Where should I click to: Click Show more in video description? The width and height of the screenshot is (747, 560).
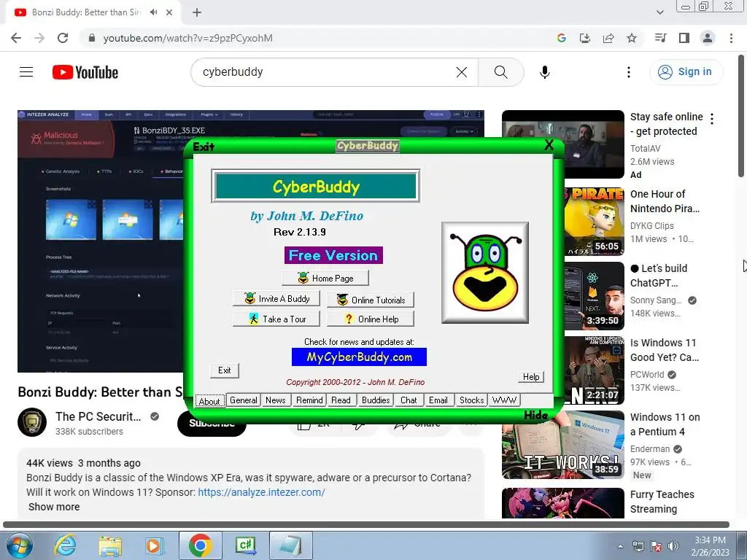[x=54, y=507]
